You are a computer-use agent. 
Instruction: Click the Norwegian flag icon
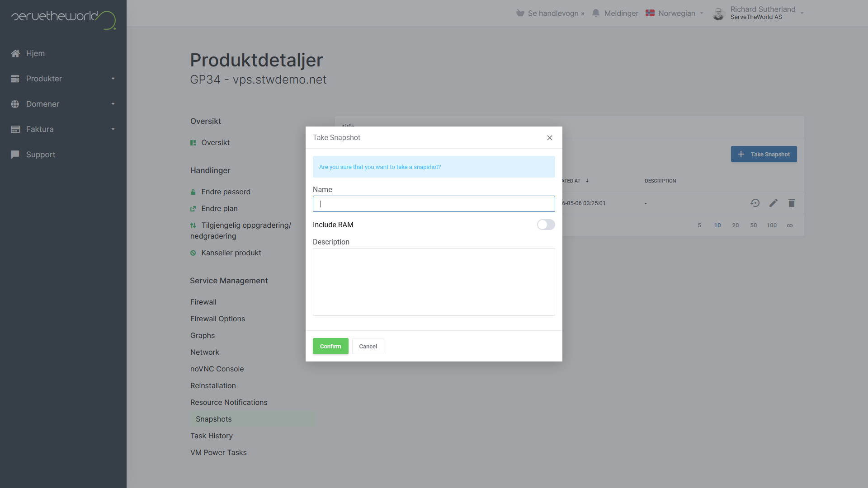(650, 13)
